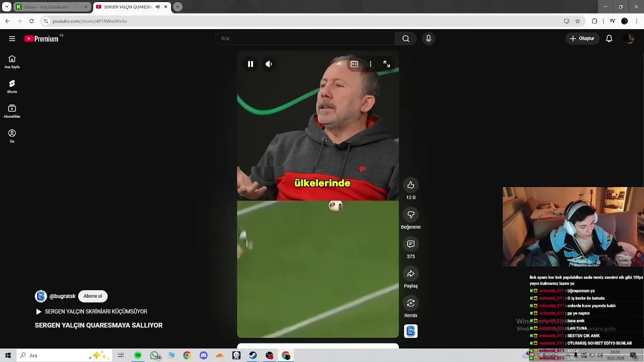
Task: Start voice search with the microphone
Action: 428,39
